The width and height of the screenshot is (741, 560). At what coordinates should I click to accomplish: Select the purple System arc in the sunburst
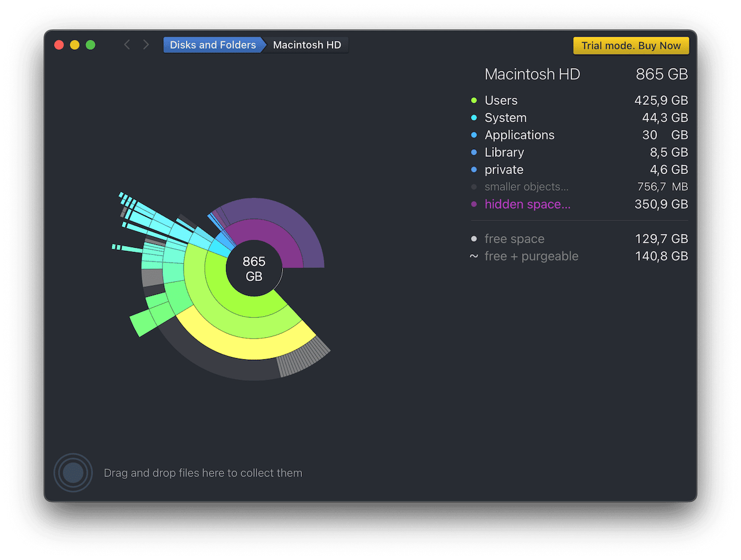(x=271, y=232)
